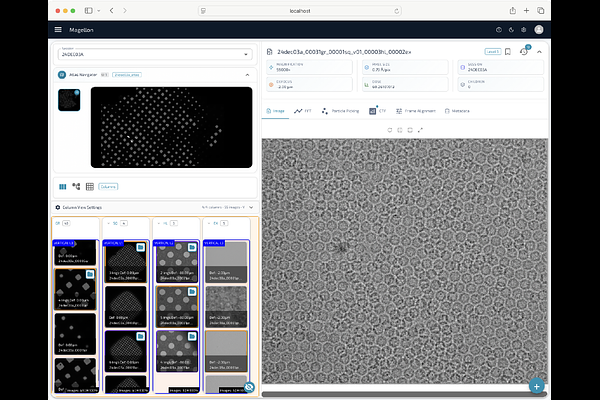The height and width of the screenshot is (400, 600).
Task: Select first EX column gray thumbnail
Action: coord(226,262)
